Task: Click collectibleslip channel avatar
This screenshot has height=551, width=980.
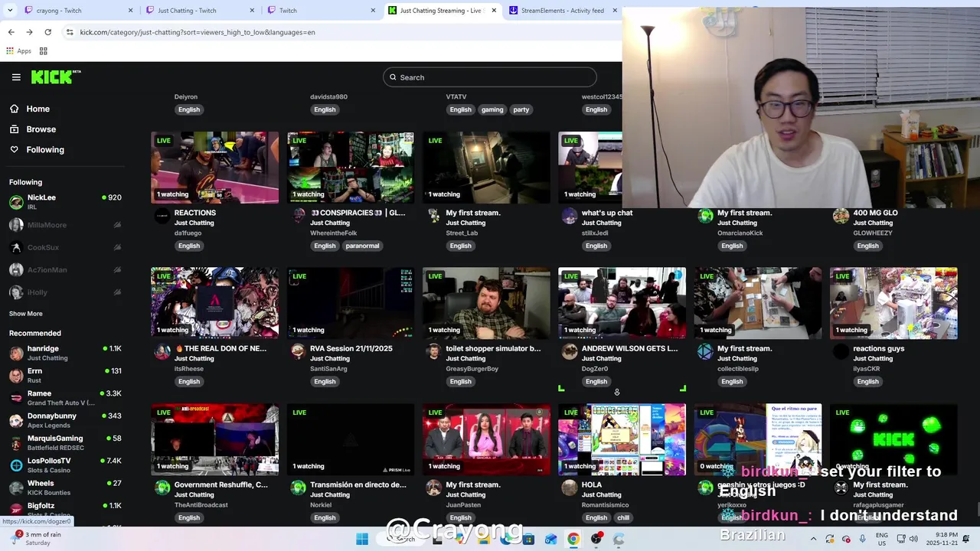Action: click(x=705, y=351)
